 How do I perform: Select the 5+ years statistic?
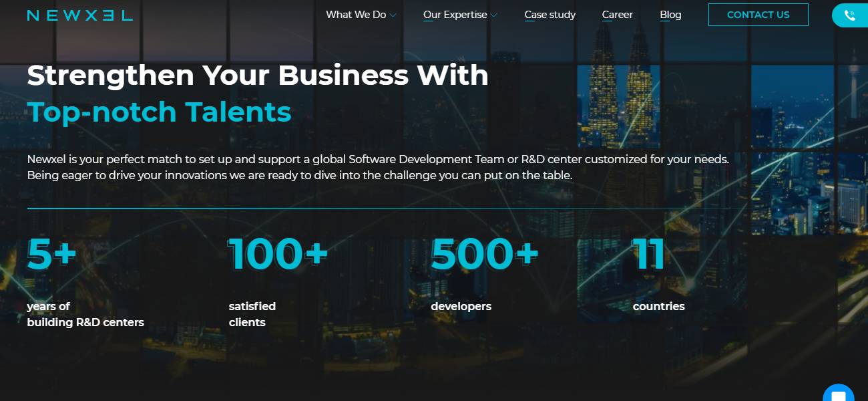coord(52,254)
